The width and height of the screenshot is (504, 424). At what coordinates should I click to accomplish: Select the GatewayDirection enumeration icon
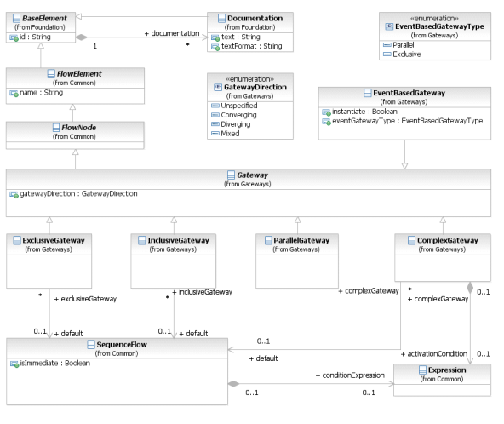218,87
